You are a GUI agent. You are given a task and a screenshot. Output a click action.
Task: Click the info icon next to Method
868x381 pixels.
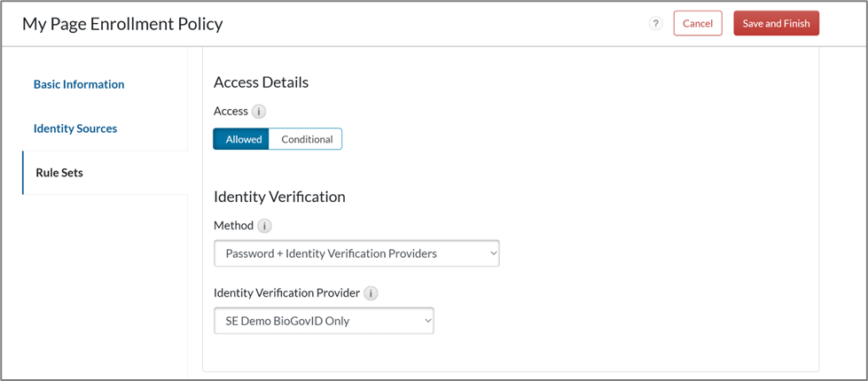pyautogui.click(x=264, y=226)
